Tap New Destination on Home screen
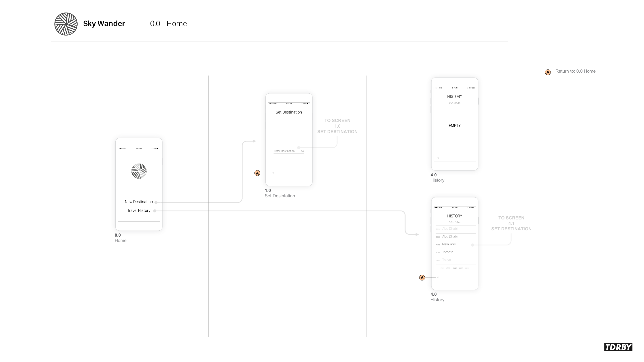This screenshot has height=362, width=644. [139, 202]
